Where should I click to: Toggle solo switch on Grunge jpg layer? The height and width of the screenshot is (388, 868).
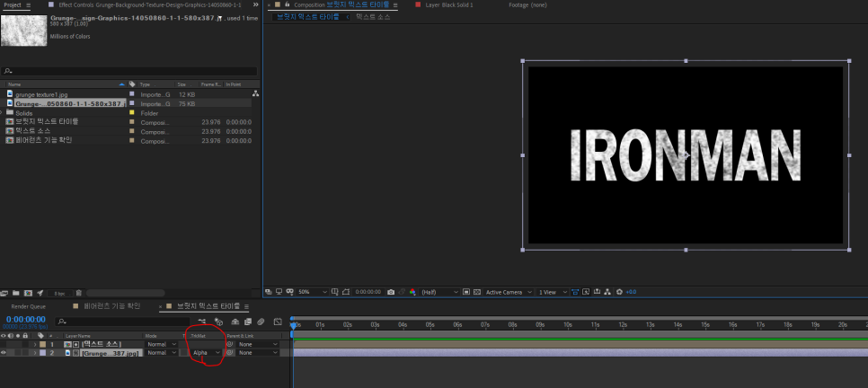click(18, 353)
